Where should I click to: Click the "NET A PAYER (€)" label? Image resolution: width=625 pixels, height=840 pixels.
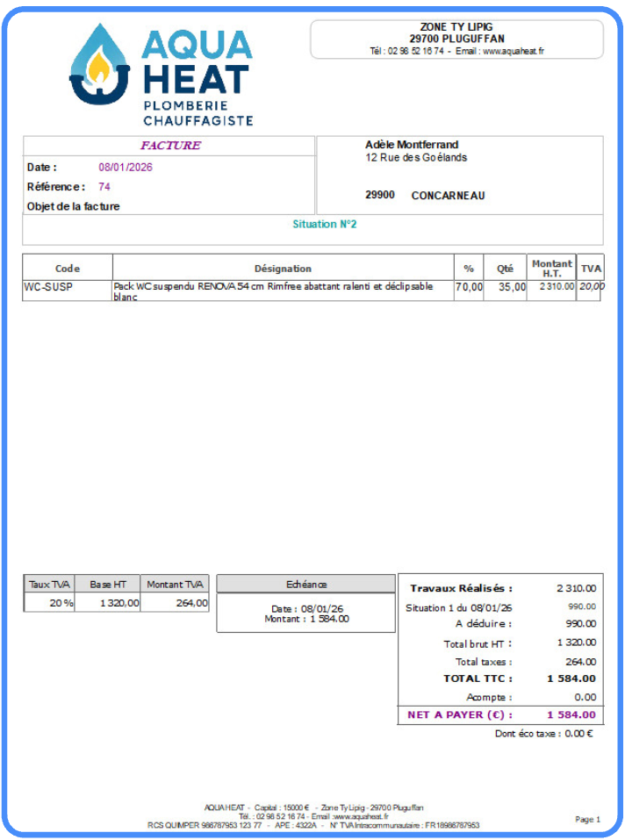pos(459,715)
